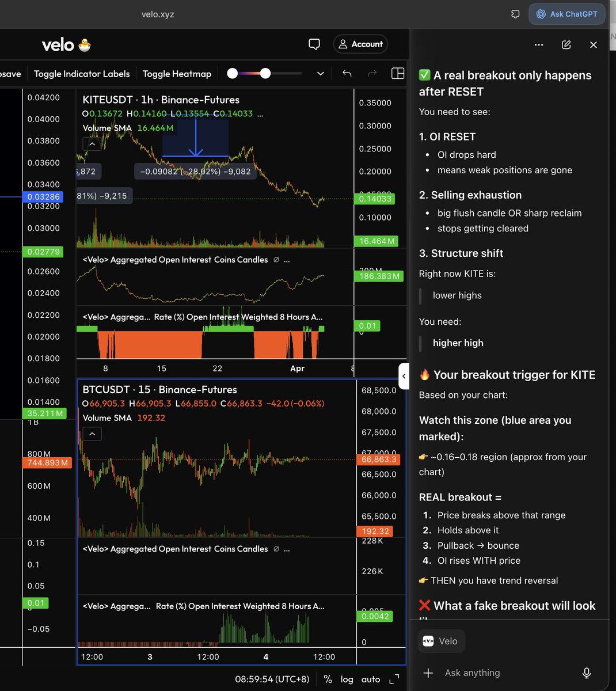Redo the last chart action
This screenshot has width=616, height=691.
pos(372,73)
